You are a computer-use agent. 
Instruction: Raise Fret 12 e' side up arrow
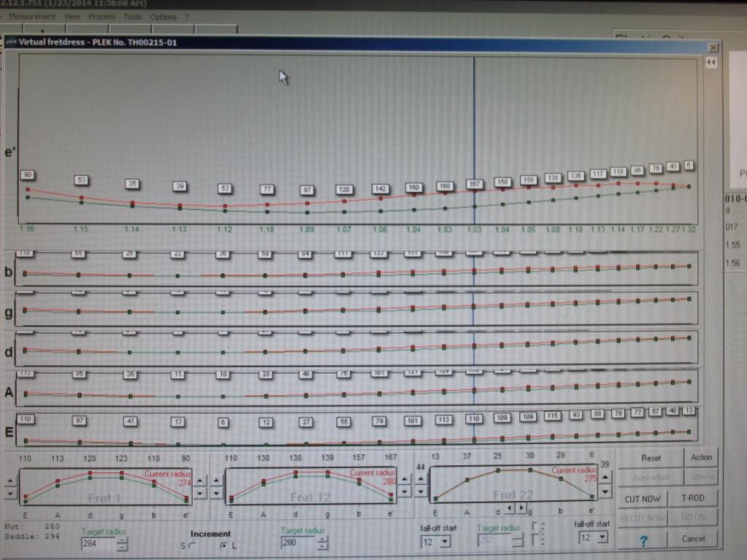[404, 480]
